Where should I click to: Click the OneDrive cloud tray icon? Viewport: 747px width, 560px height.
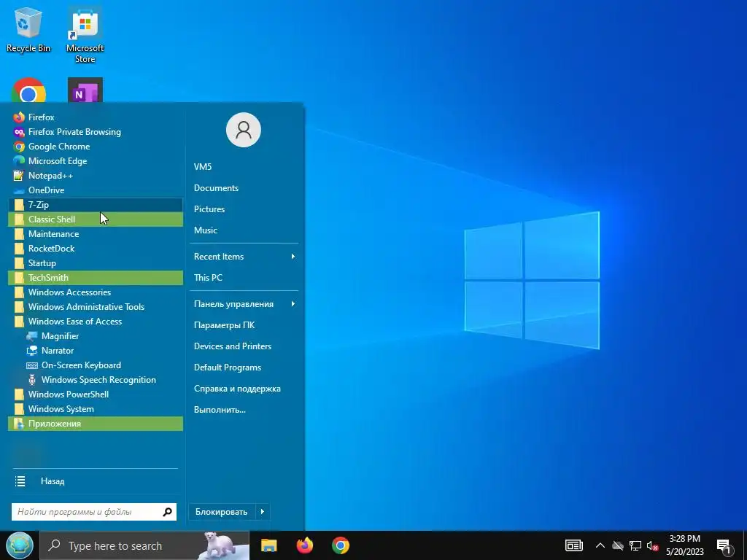[618, 545]
